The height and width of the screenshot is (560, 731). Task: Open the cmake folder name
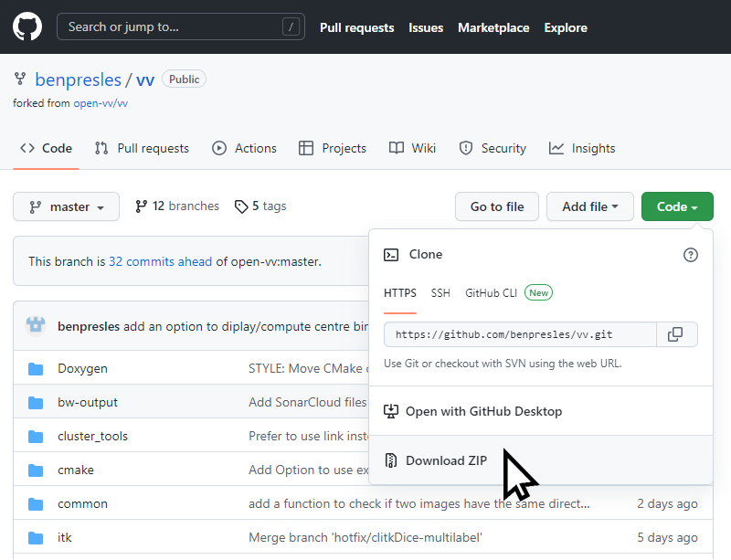point(76,470)
